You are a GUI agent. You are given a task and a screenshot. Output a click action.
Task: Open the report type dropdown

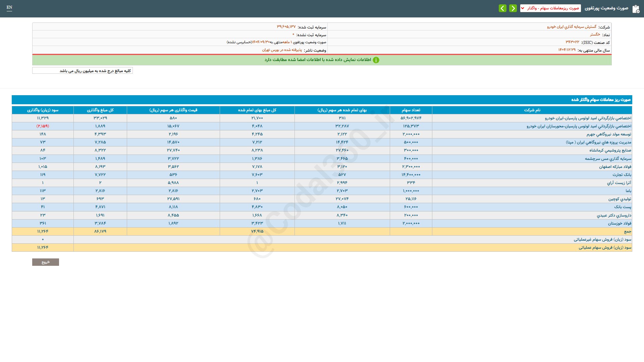(550, 8)
